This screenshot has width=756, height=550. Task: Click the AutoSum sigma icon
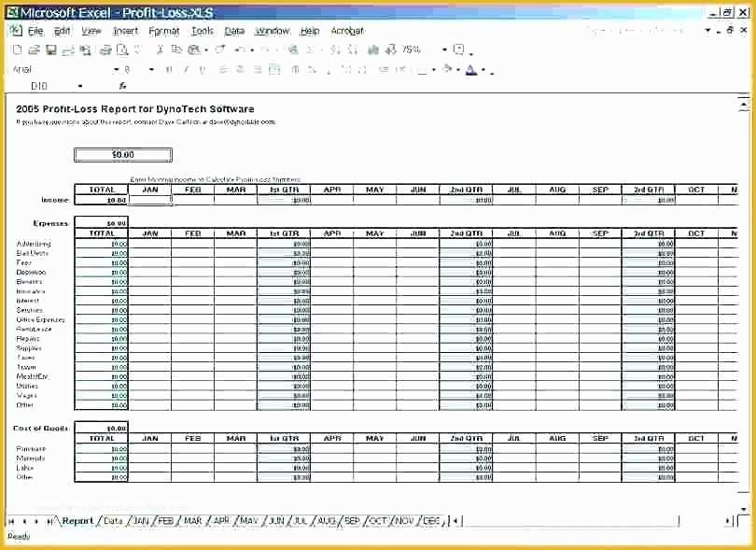[x=311, y=49]
